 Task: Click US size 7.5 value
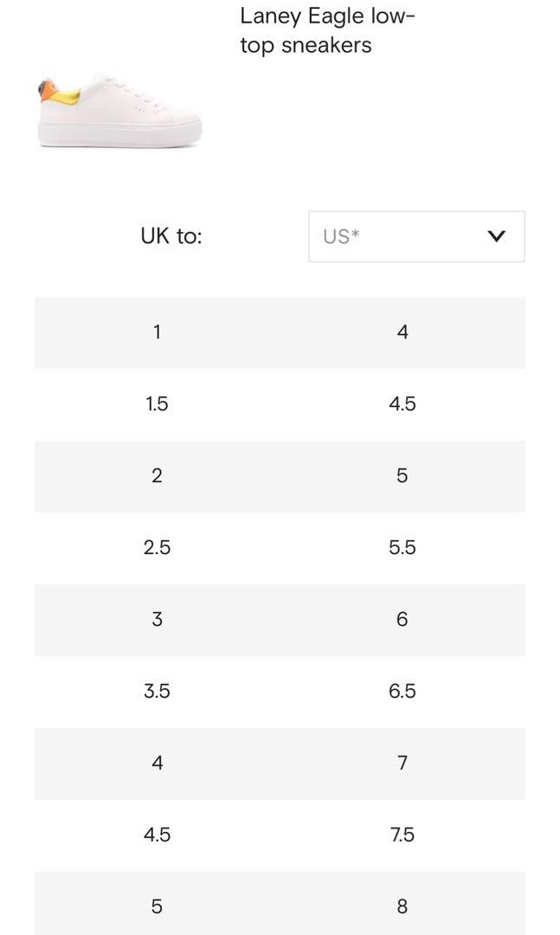tap(402, 835)
